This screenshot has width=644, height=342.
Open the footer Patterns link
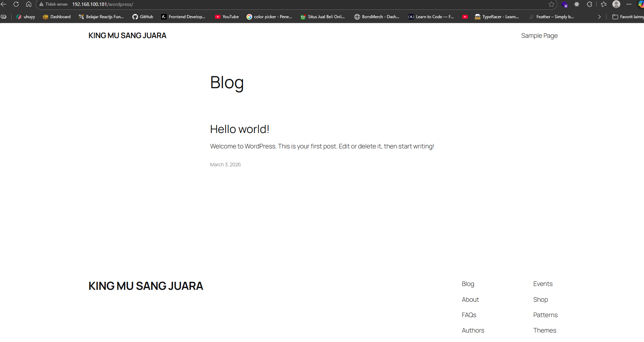point(546,315)
